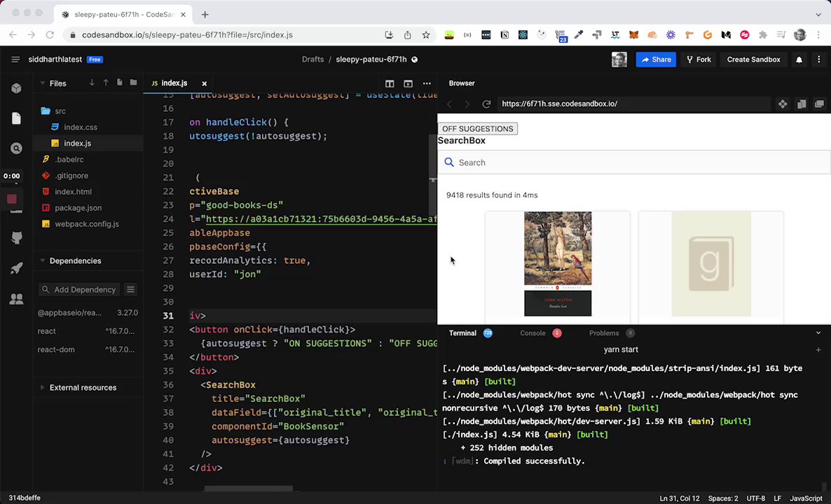
Task: Toggle preview layout icon in editor tab bar
Action: pos(408,83)
